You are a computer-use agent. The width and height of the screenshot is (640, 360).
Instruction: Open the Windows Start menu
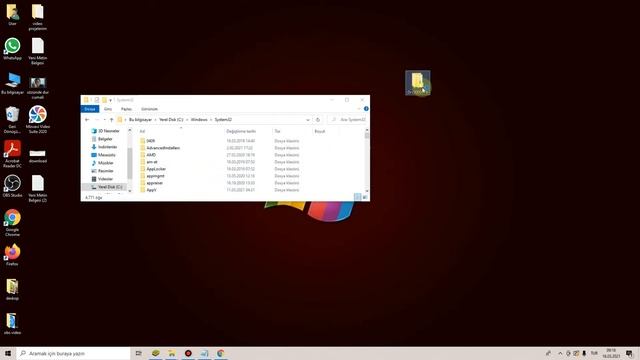tap(8, 353)
